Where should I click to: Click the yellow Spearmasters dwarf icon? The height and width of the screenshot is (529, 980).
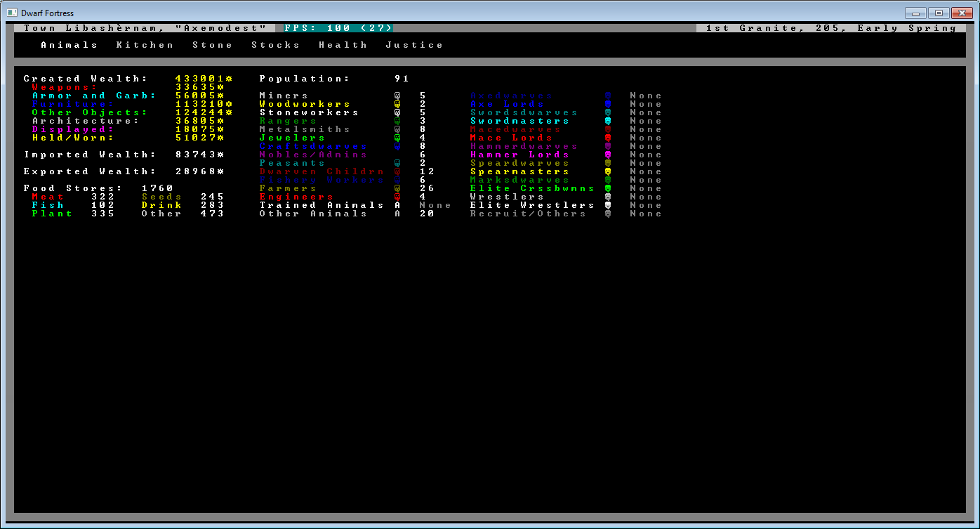click(x=608, y=171)
